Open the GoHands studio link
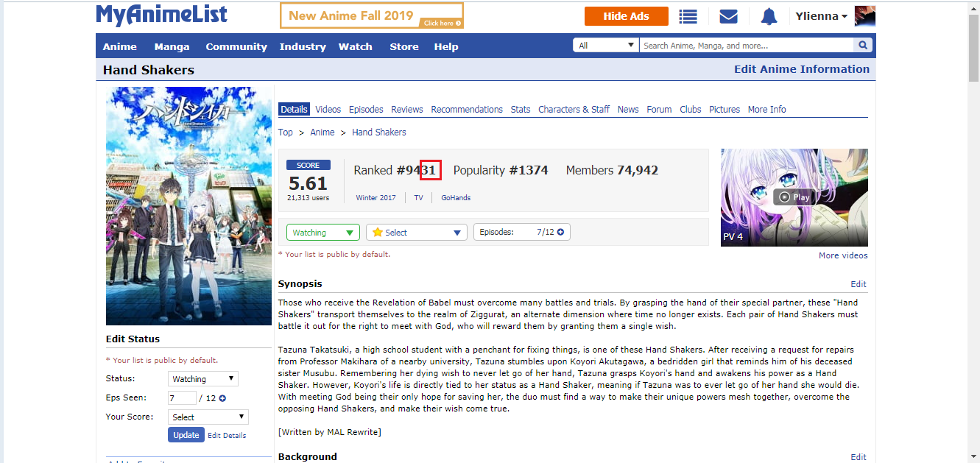The width and height of the screenshot is (980, 463). (x=456, y=197)
